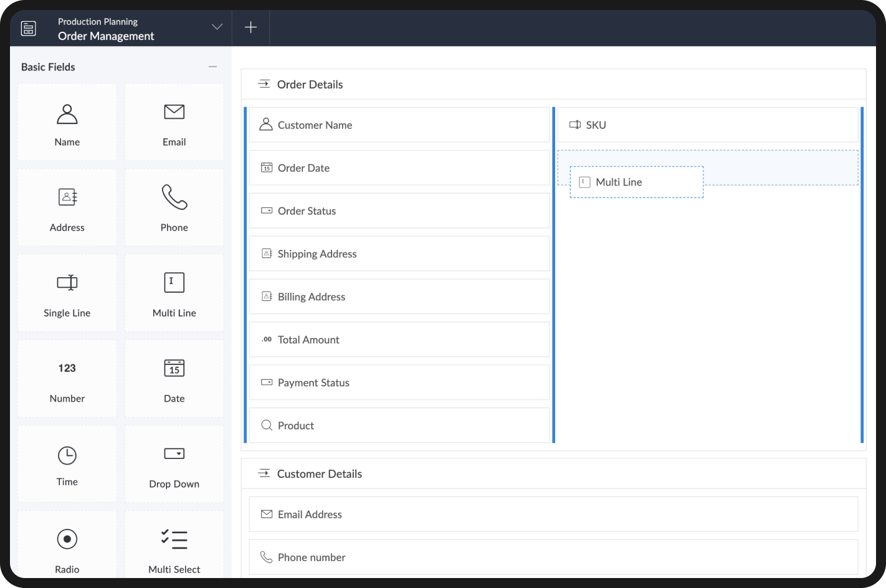Screen dimensions: 886x588
Task: Choose the Address field tile
Action: (x=67, y=208)
